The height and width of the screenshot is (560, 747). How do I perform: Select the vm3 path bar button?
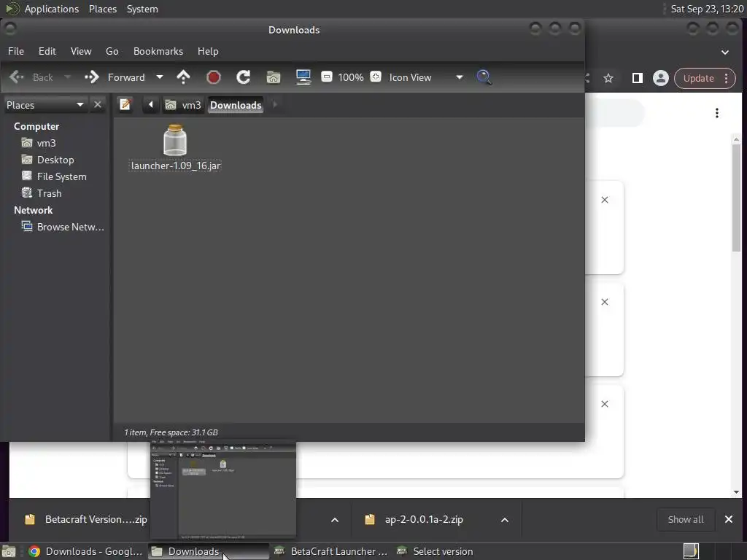coord(183,105)
